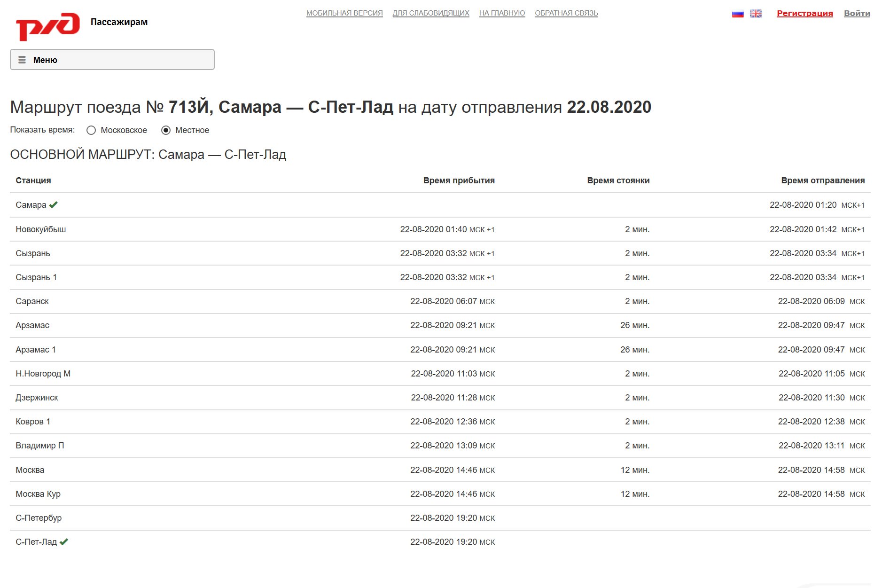Screen dimensions: 882x588
Task: Select Местное time radio button
Action: click(x=166, y=130)
